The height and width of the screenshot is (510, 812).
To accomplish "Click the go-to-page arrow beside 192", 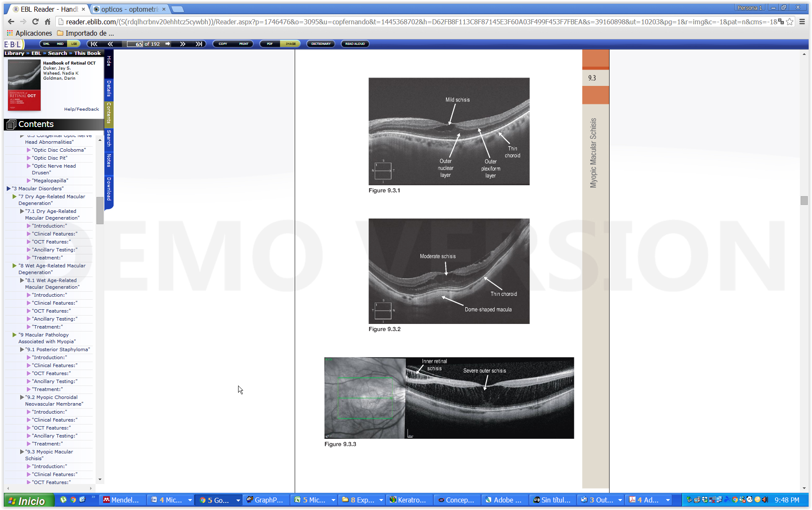I will (168, 44).
